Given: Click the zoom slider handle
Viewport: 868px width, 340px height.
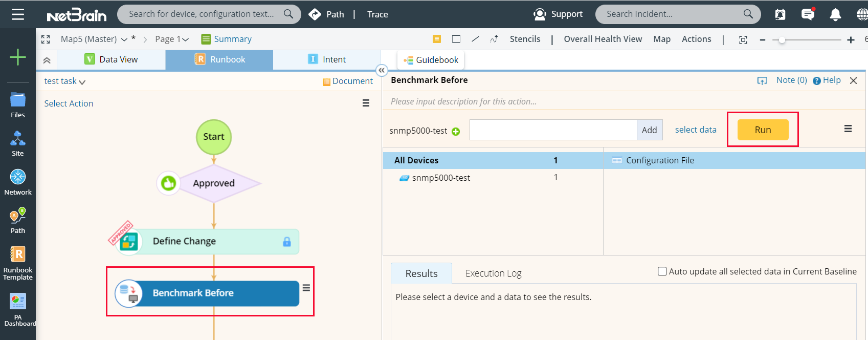Looking at the screenshot, I should click(x=782, y=39).
